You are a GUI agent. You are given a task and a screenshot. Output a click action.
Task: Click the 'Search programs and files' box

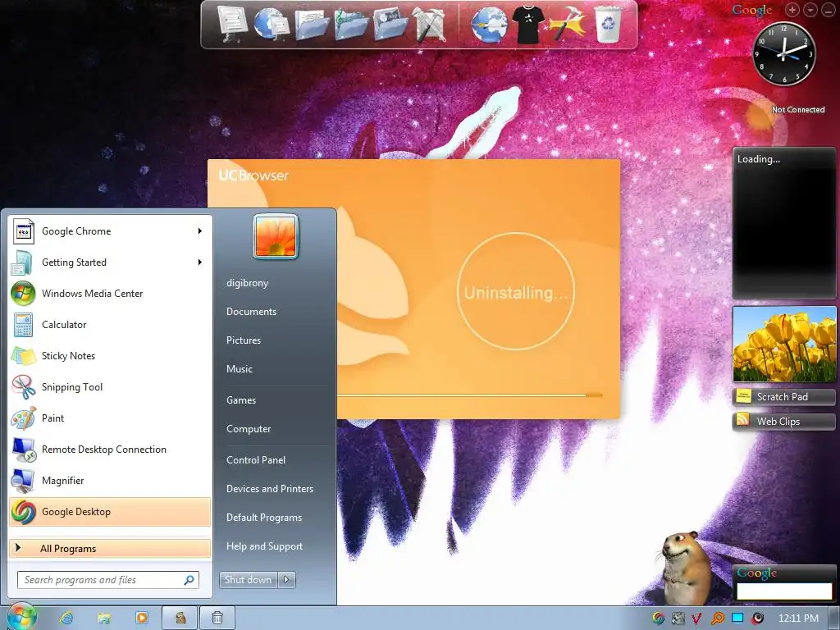click(108, 580)
